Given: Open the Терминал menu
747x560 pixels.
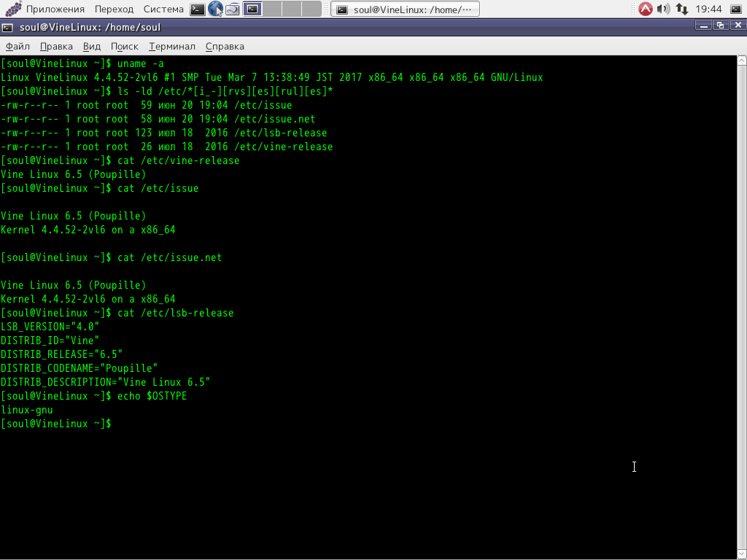Looking at the screenshot, I should 172,46.
